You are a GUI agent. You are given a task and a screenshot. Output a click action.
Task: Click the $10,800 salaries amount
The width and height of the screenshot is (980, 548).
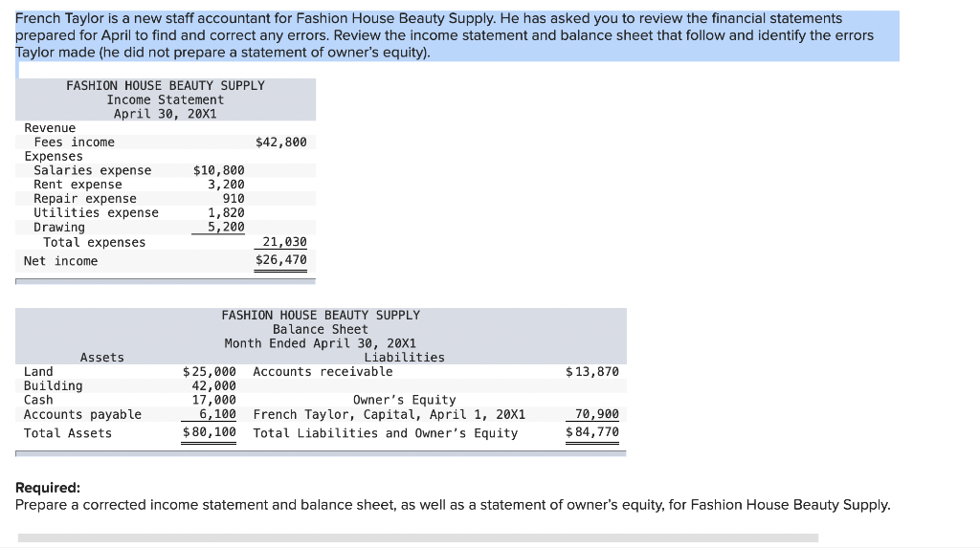219,170
